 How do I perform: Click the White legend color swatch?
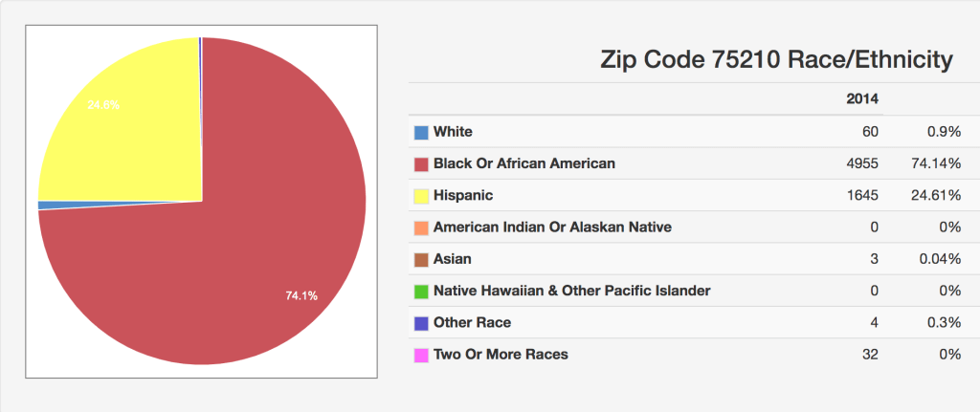pyautogui.click(x=421, y=132)
